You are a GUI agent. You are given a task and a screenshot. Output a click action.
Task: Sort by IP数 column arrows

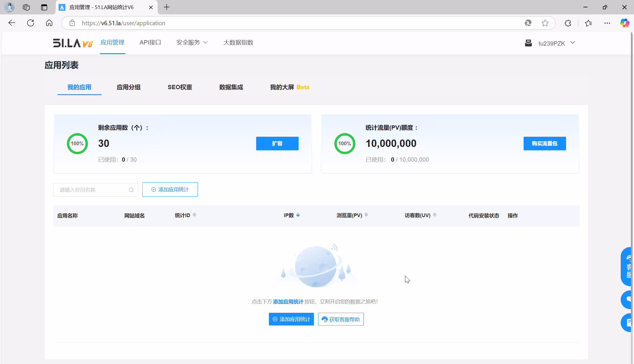pyautogui.click(x=298, y=215)
